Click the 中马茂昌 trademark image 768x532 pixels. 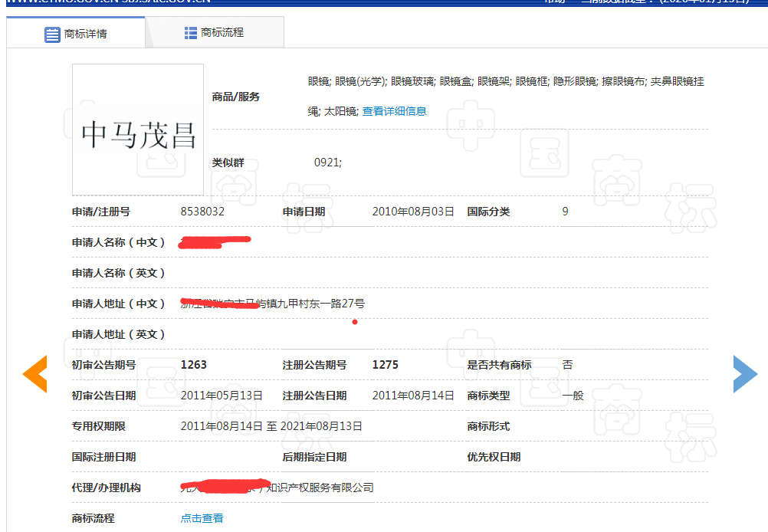pos(138,130)
